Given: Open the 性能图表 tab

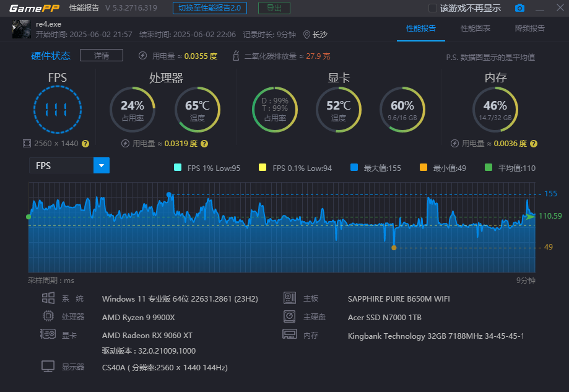Looking at the screenshot, I should pos(476,28).
